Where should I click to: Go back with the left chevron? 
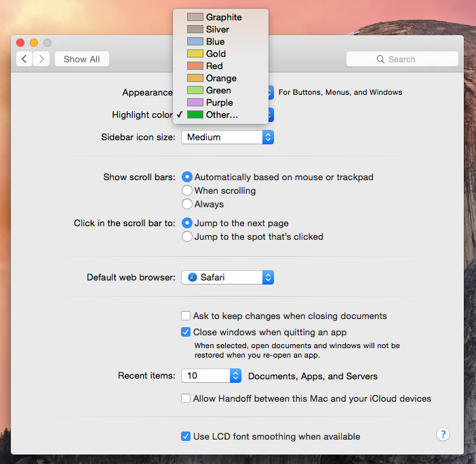(x=24, y=59)
